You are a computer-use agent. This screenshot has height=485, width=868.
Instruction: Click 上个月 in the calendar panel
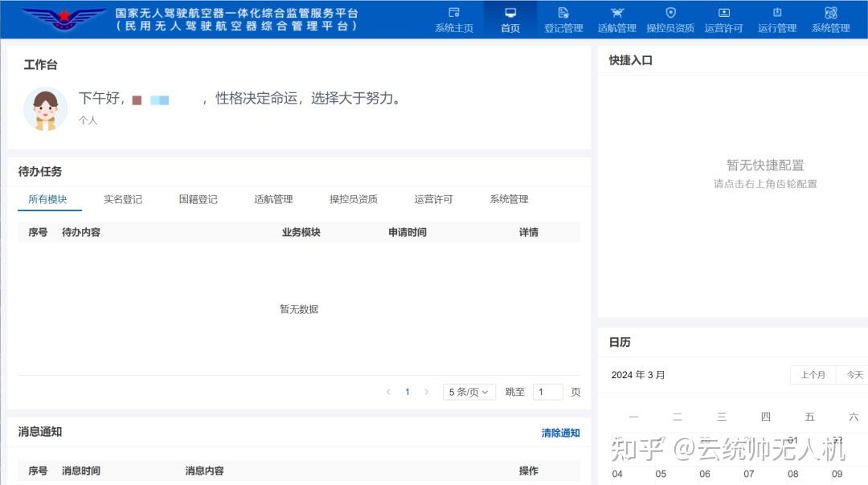pos(813,374)
